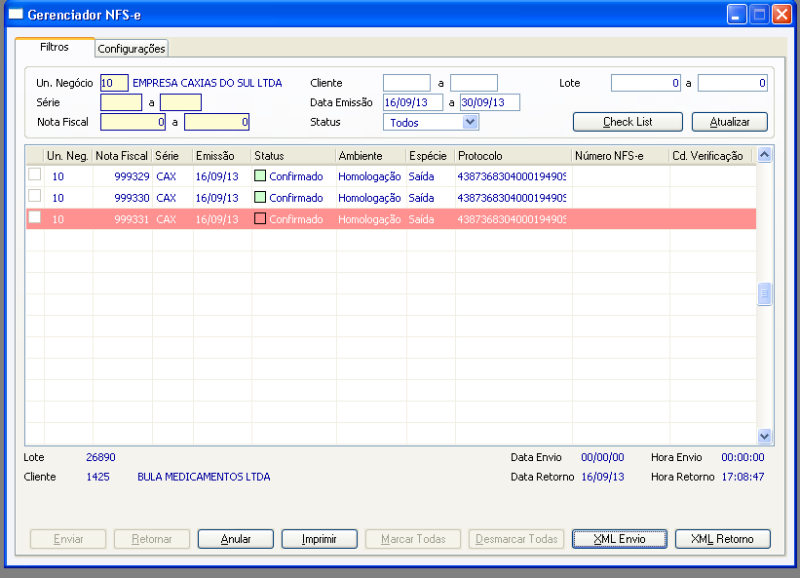Click the Anular button
This screenshot has width=800, height=578.
click(x=236, y=539)
